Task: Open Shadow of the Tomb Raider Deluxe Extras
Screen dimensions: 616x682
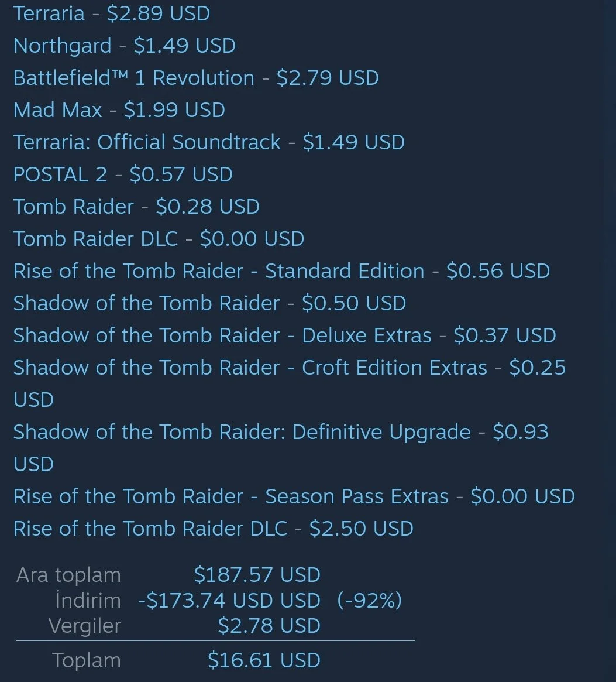Action: (285, 335)
